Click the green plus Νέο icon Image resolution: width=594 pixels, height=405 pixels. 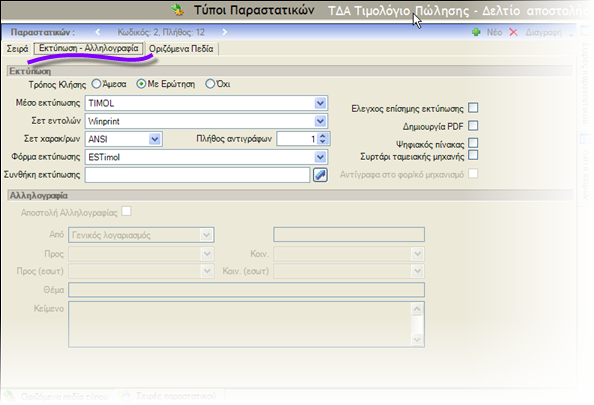476,32
